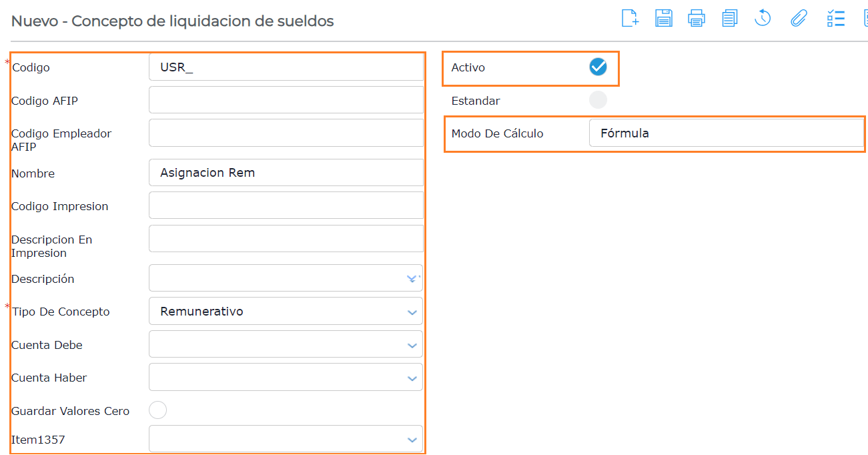Click the Nombre field containing Asignacion Rem
The image size is (868, 455).
(286, 173)
